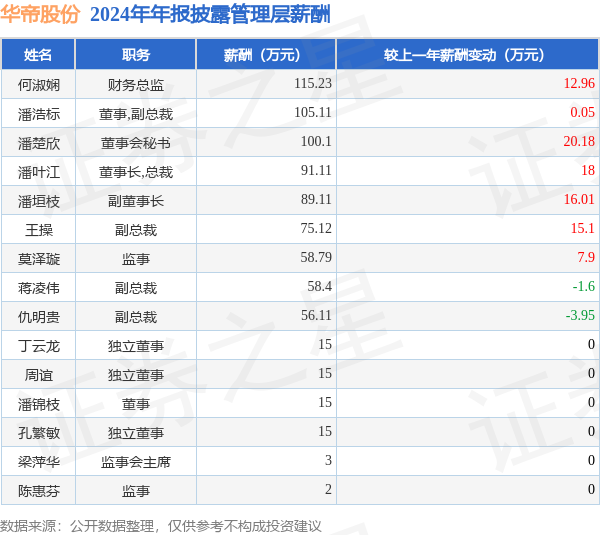The height and width of the screenshot is (535, 600).
Task: Click the 数据来源 footer note
Action: [161, 526]
